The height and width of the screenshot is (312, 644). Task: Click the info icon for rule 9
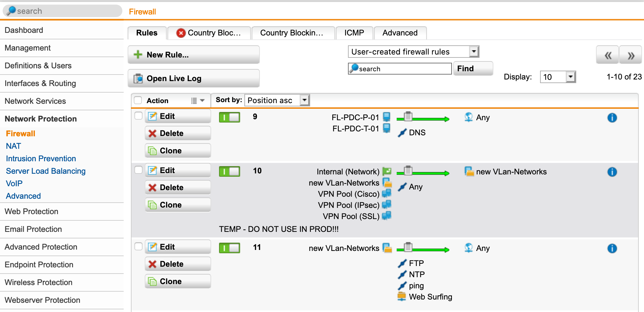612,118
